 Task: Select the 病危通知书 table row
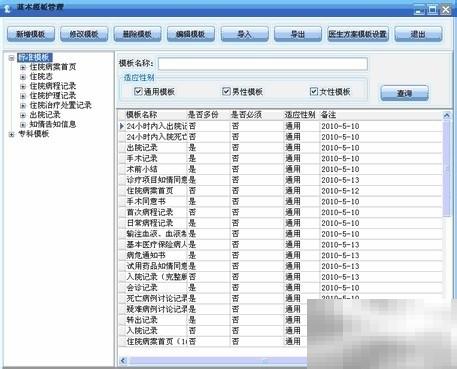pos(281,255)
